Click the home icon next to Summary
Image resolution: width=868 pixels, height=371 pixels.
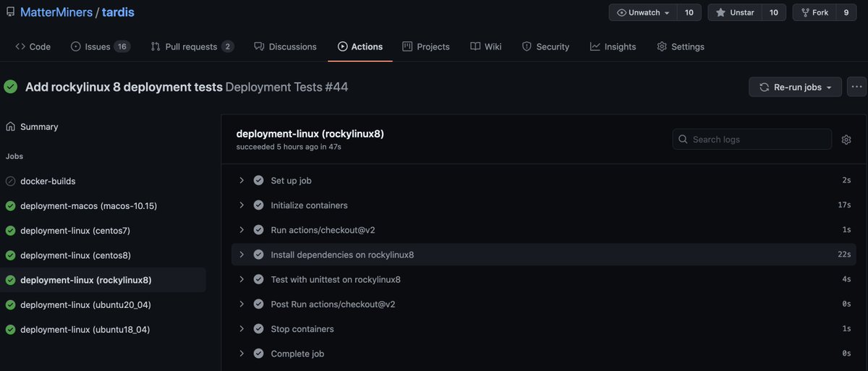click(10, 127)
